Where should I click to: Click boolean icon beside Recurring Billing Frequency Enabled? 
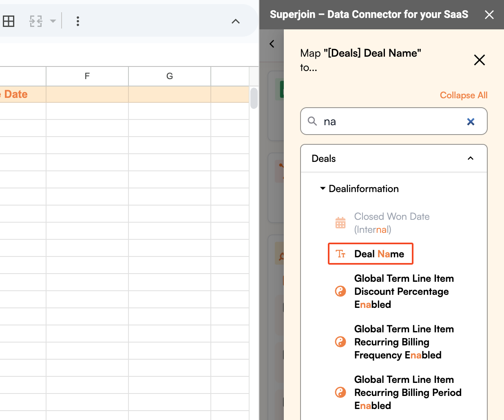[340, 342]
